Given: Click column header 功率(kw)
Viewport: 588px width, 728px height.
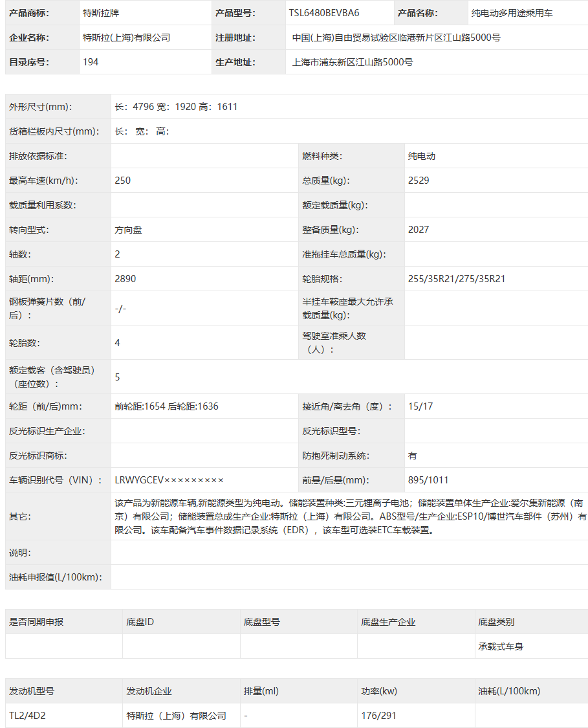Looking at the screenshot, I should pos(379,691).
